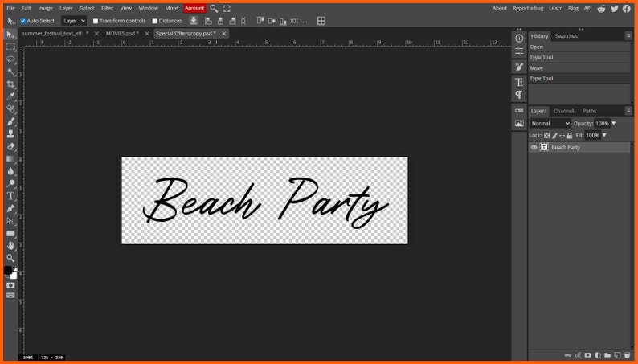Open the Layer auto-select dropdown
This screenshot has height=364, width=638.
click(74, 21)
